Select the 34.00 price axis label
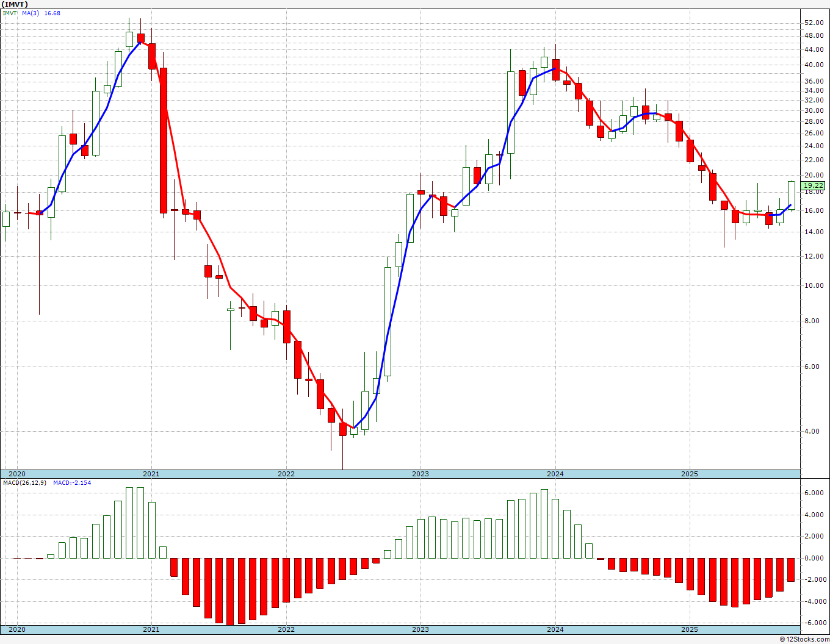The height and width of the screenshot is (644, 830). [814, 90]
